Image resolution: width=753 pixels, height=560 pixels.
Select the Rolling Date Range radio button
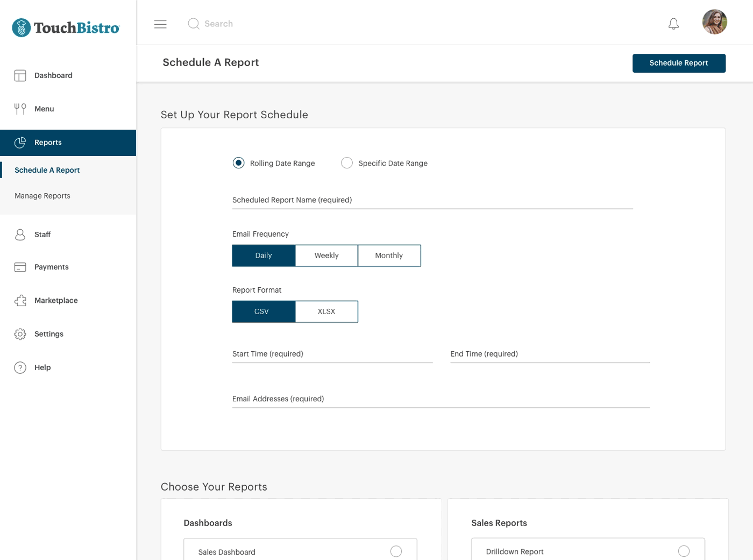[238, 163]
